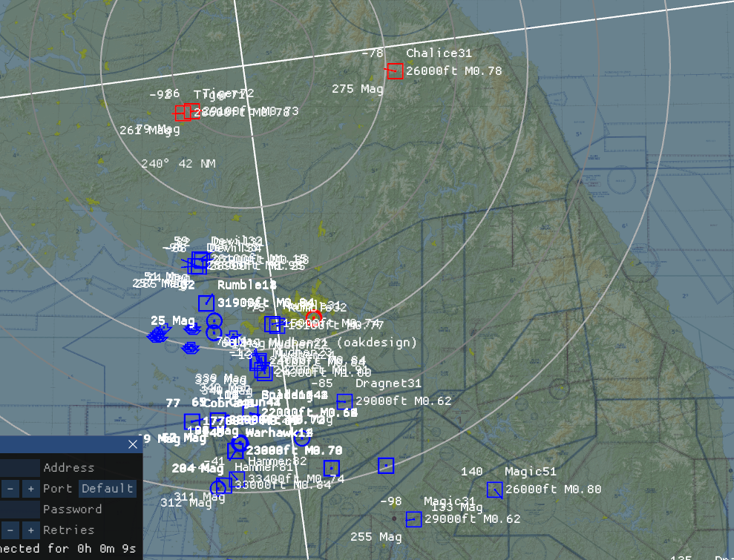The image size is (734, 560).
Task: Click the '255 Mag' heading text
Action: tap(376, 537)
